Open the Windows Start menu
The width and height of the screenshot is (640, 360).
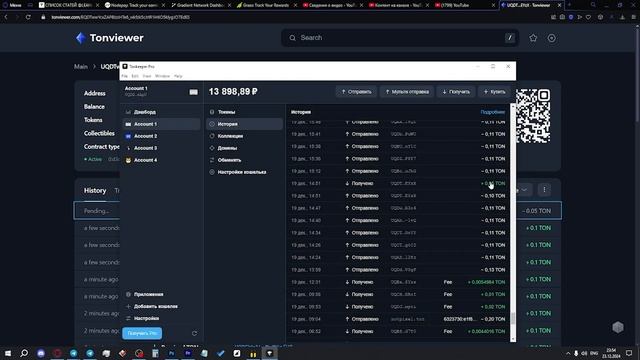tap(8, 353)
